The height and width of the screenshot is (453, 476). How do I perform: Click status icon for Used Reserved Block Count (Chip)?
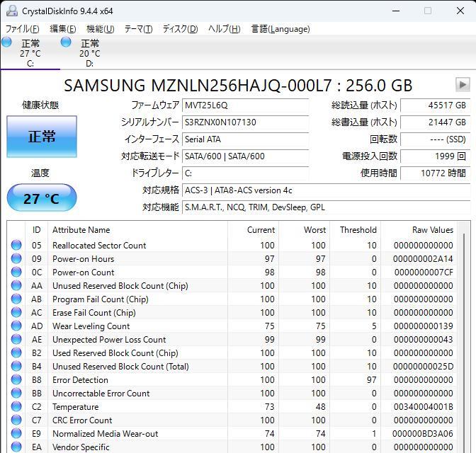point(16,353)
